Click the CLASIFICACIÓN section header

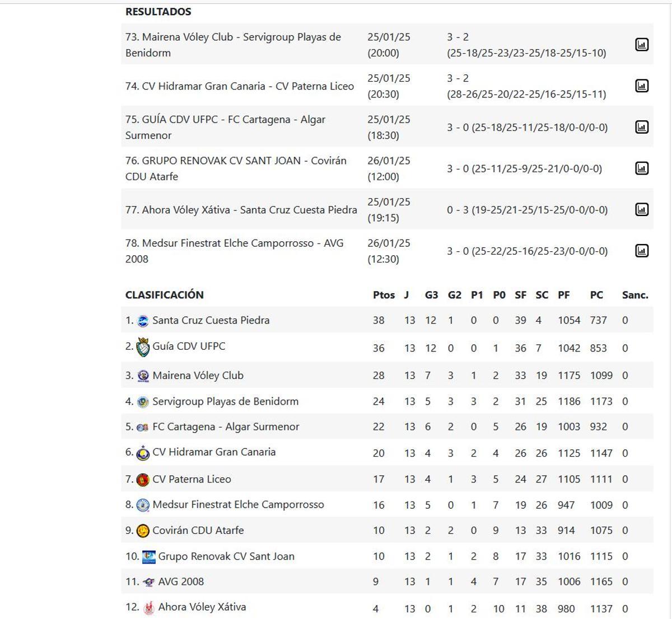click(163, 294)
